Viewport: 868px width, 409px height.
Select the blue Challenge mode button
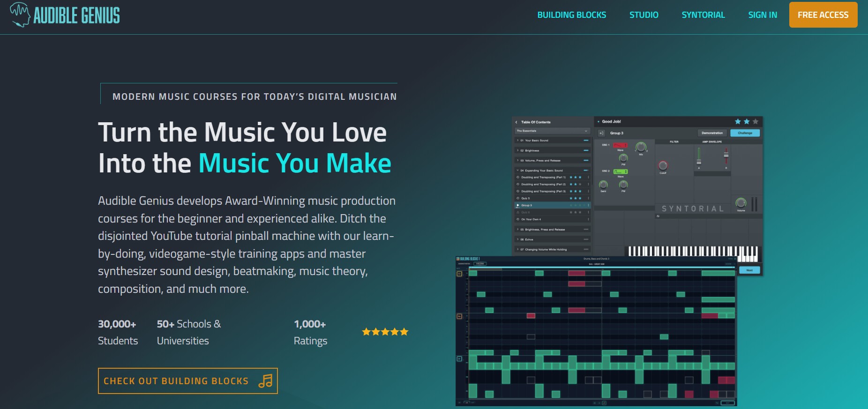point(745,133)
